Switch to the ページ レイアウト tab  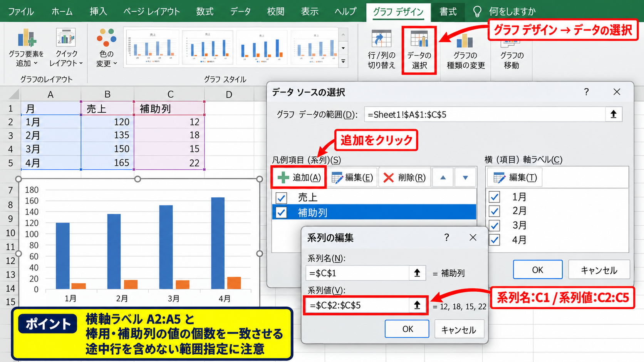point(151,12)
